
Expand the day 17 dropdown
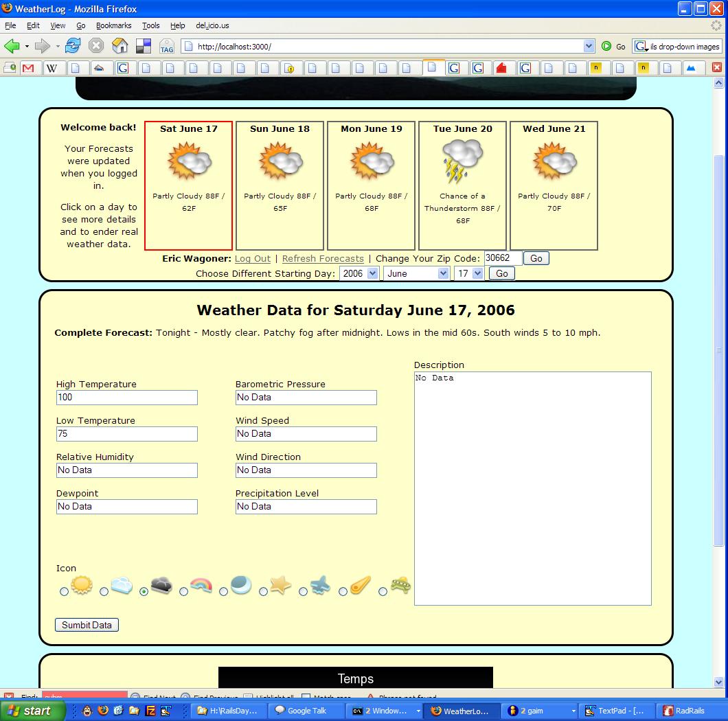(469, 273)
